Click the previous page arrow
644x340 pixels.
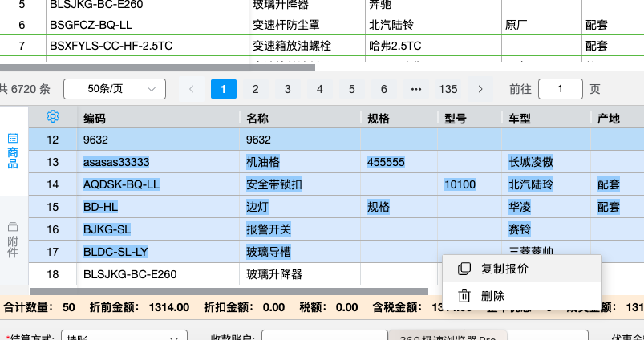191,89
